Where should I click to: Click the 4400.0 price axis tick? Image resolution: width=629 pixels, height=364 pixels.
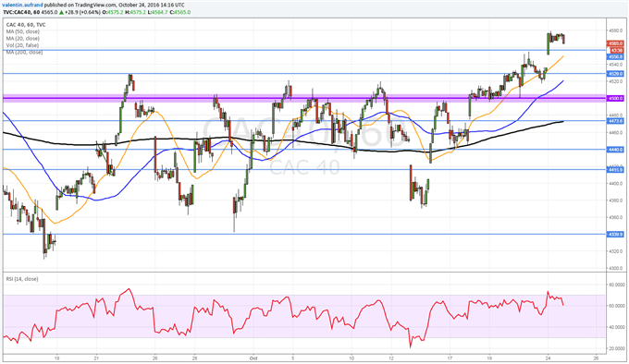616,184
